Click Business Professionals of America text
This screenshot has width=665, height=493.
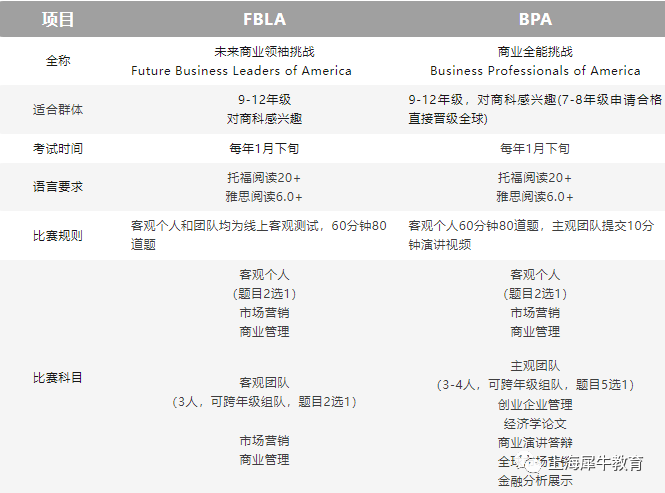coord(535,70)
